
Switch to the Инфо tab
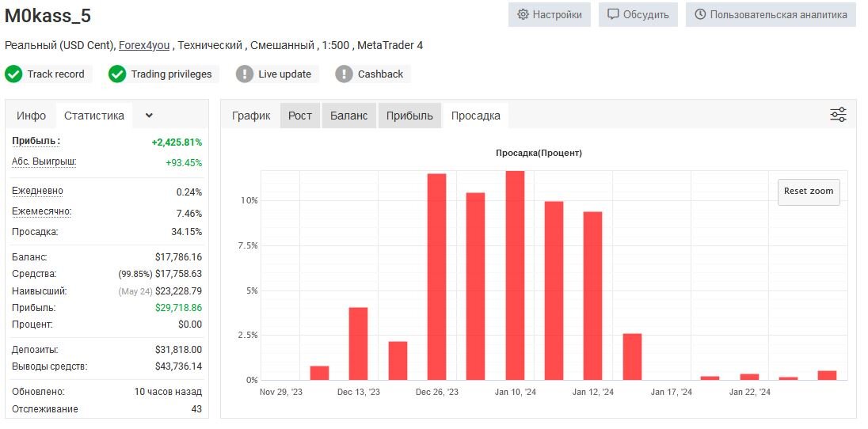pyautogui.click(x=31, y=116)
